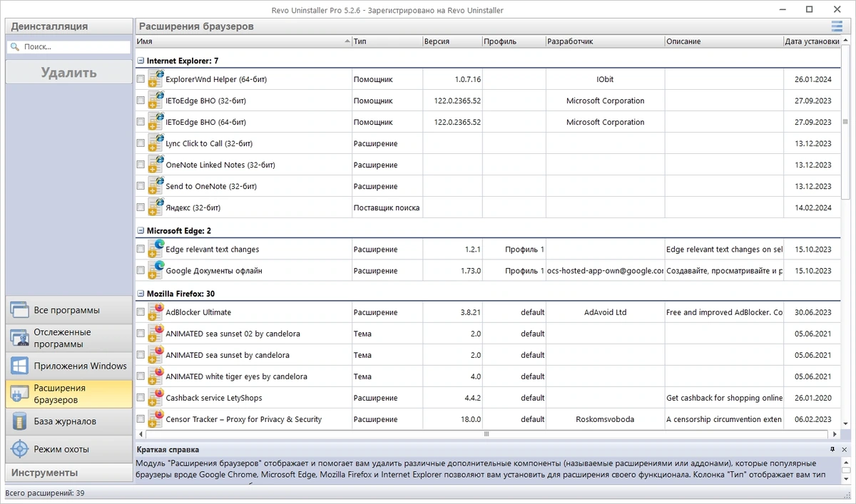856x504 pixels.
Task: Check the Edge relevant text changes checkbox
Action: (x=141, y=250)
